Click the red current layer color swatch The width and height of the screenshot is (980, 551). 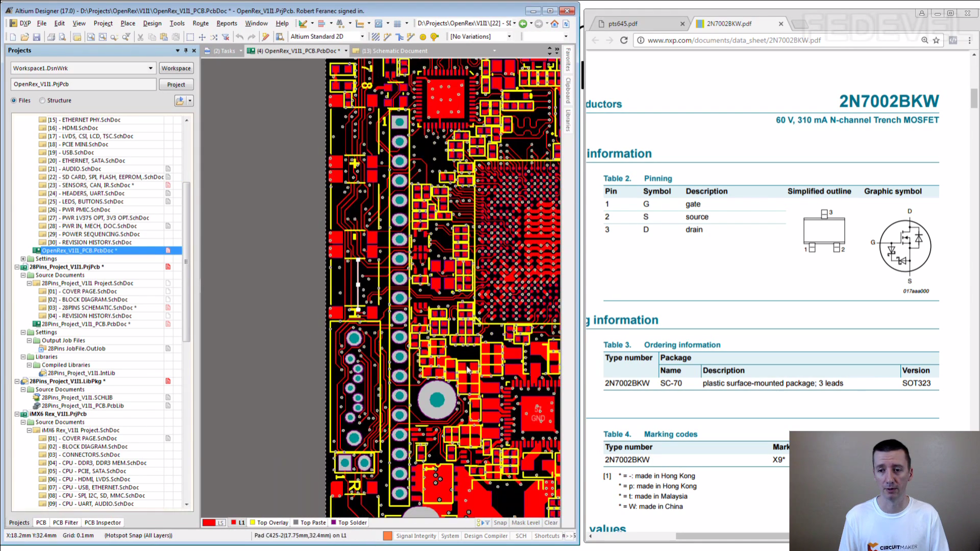coord(209,522)
